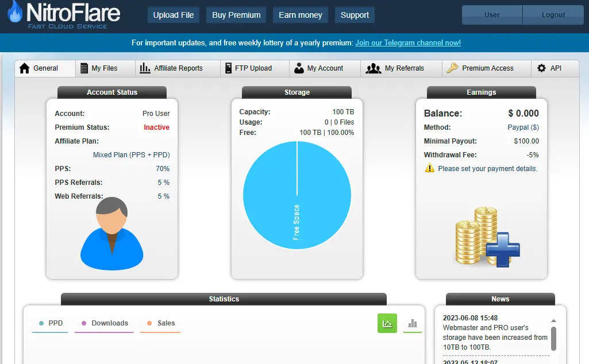Click the 0 | 0 Files usage value
589x364 pixels.
click(x=339, y=122)
